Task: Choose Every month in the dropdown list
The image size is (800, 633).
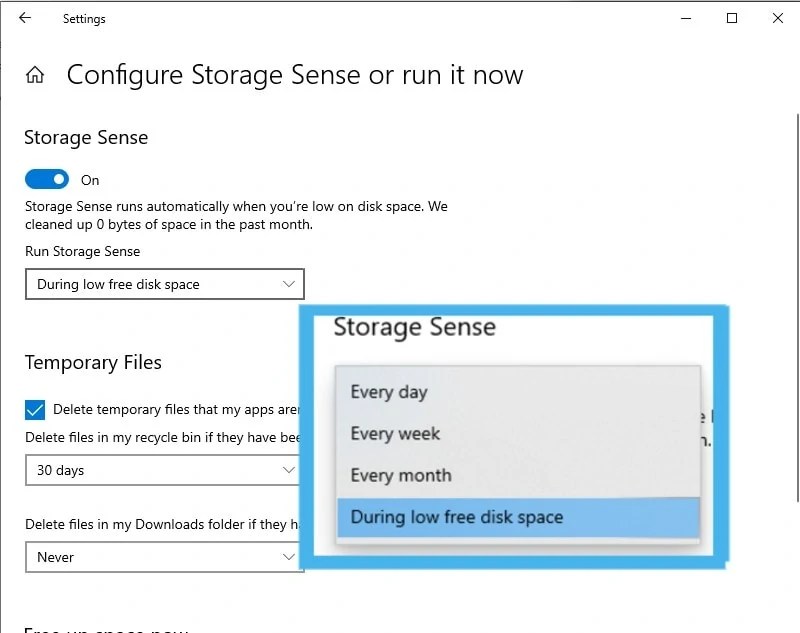Action: 400,475
